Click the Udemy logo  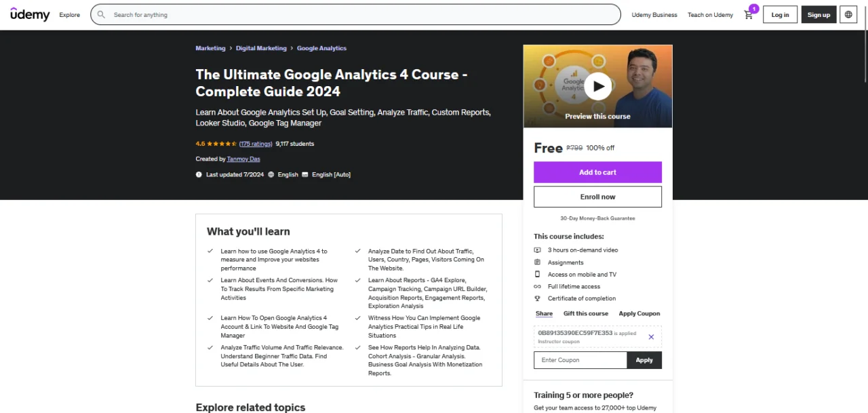(30, 14)
